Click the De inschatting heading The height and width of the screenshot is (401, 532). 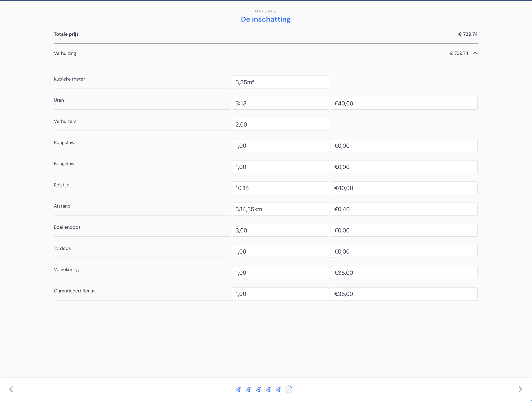266,19
